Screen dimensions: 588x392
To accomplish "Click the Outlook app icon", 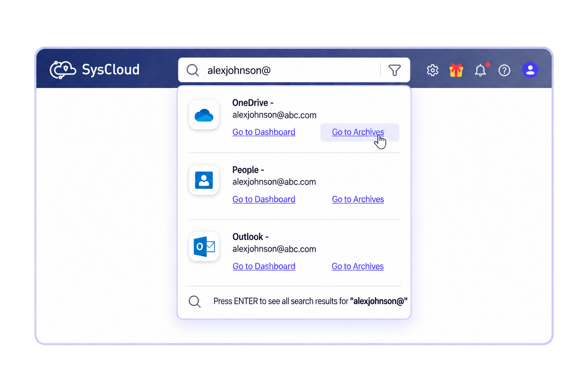I will 204,247.
